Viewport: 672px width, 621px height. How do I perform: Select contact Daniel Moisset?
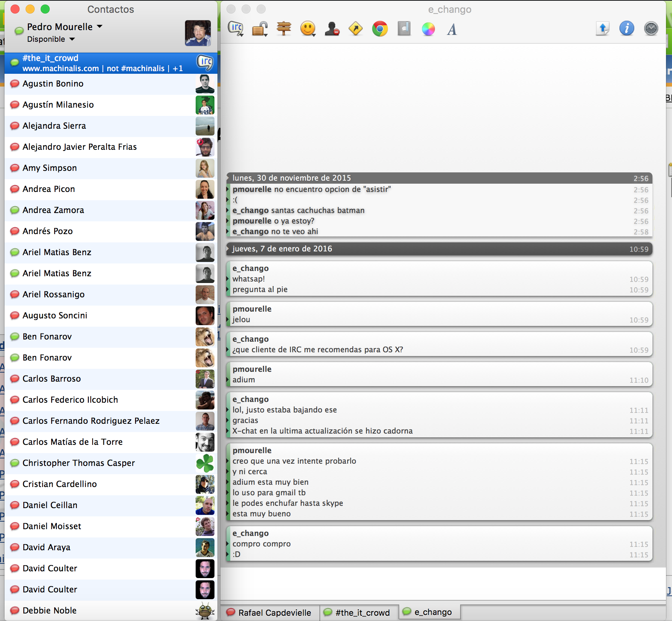pos(111,526)
